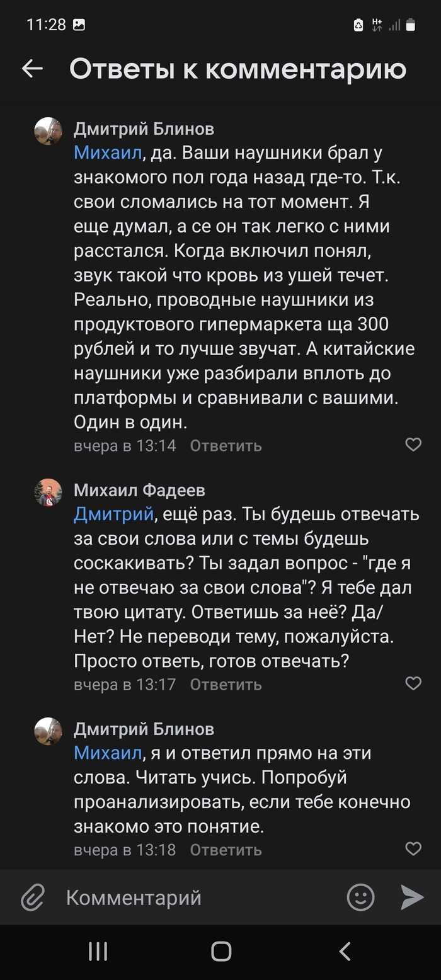The height and width of the screenshot is (980, 441).
Task: Tap the top Дмитрий Блинов avatar
Action: click(48, 131)
